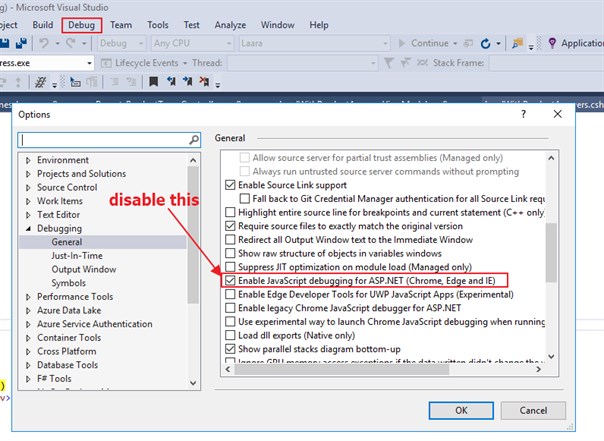The height and width of the screenshot is (441, 604).
Task: Expand the Azure Data Lake node
Action: point(28,310)
